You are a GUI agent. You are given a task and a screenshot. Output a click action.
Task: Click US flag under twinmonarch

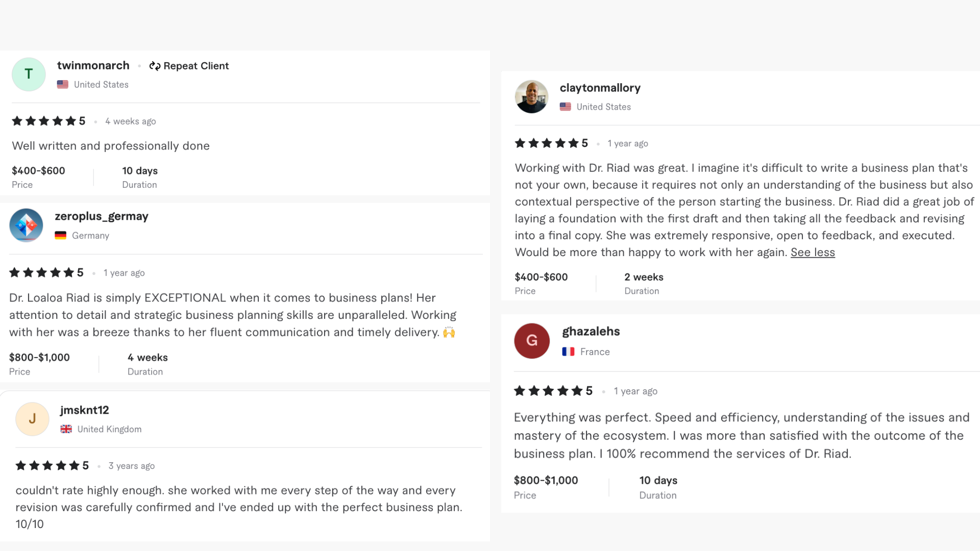63,85
